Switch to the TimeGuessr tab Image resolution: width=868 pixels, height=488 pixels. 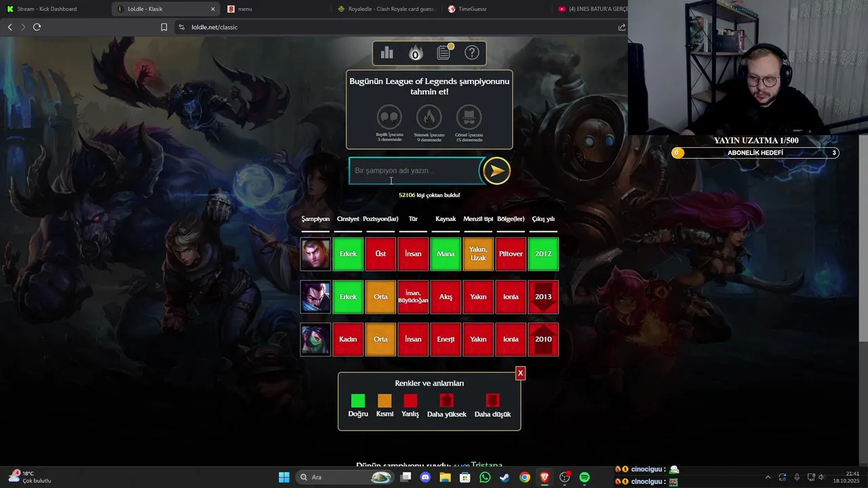pos(495,9)
